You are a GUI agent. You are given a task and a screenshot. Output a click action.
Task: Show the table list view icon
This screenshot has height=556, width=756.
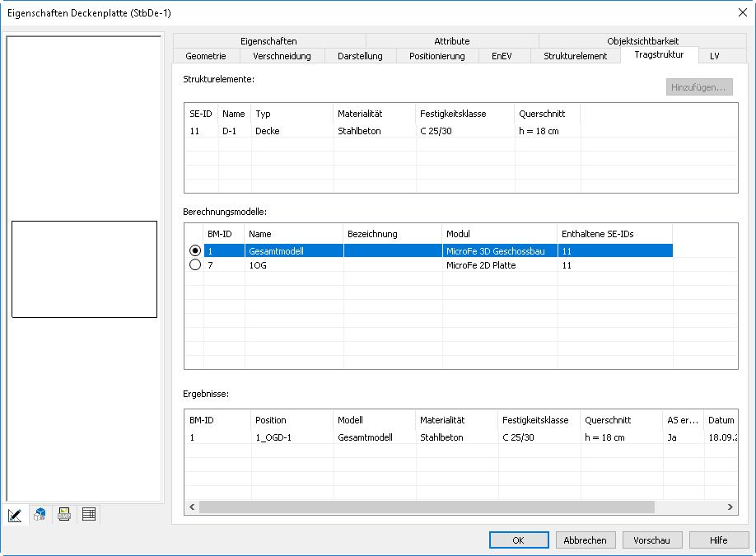(89, 515)
